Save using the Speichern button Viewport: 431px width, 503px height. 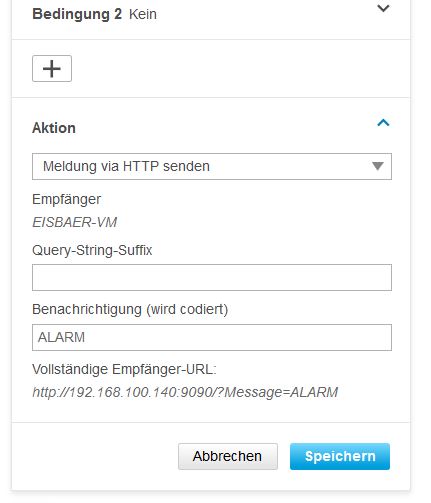[340, 456]
